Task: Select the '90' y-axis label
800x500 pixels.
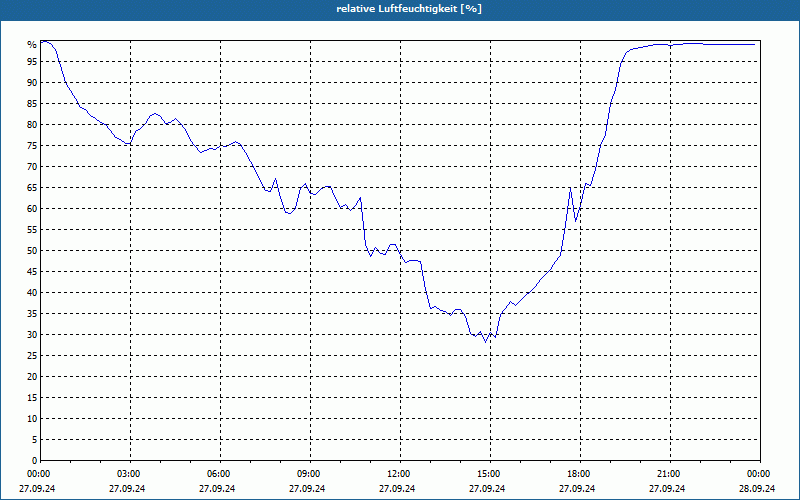Action: pyautogui.click(x=32, y=83)
